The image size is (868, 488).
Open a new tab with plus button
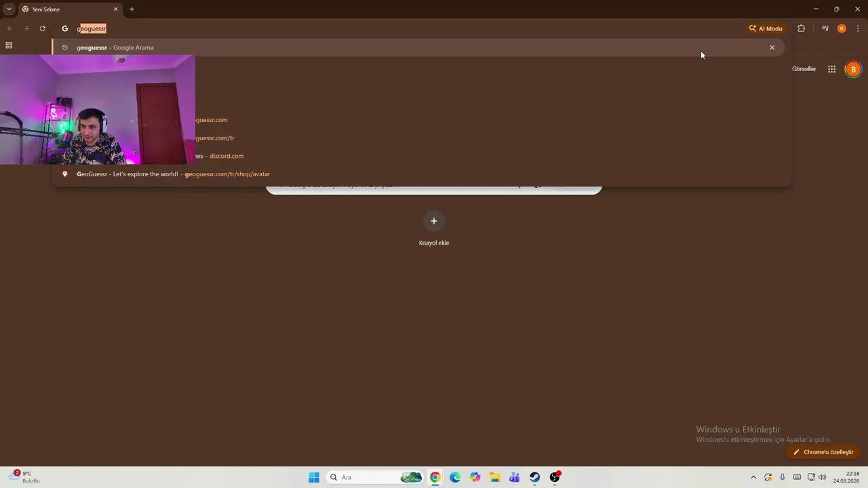click(132, 9)
